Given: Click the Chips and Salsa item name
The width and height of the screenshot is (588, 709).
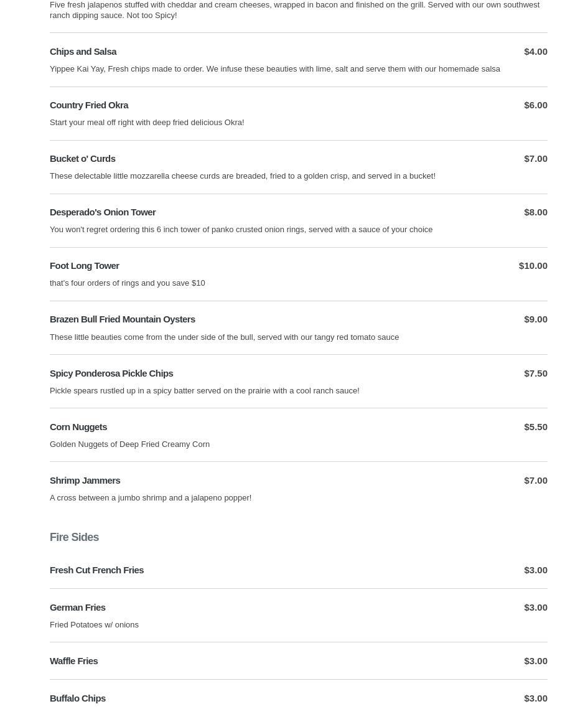Looking at the screenshot, I should (x=83, y=52).
